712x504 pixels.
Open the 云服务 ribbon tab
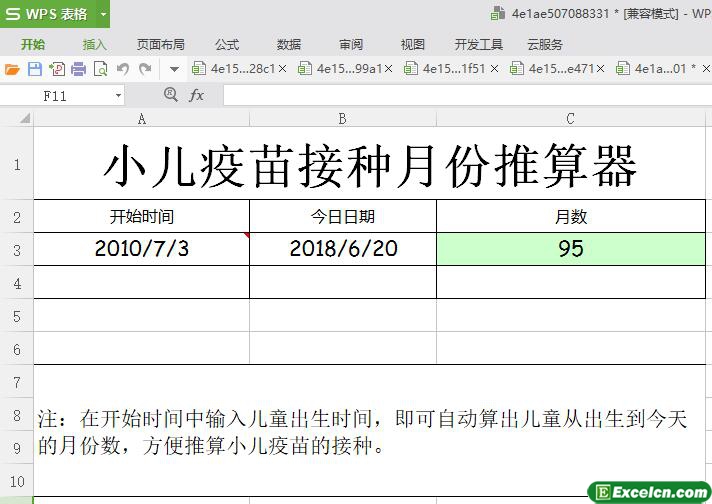click(x=544, y=44)
